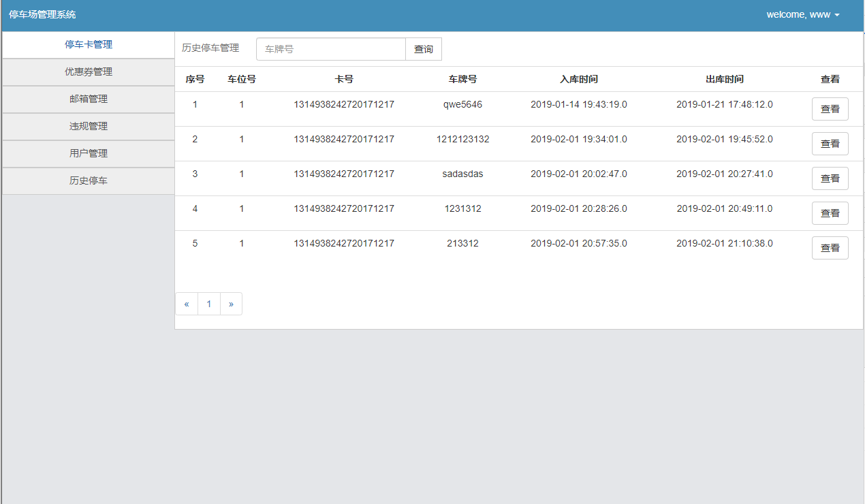View record for plate 1231312
The height and width of the screenshot is (504, 865).
pos(830,213)
